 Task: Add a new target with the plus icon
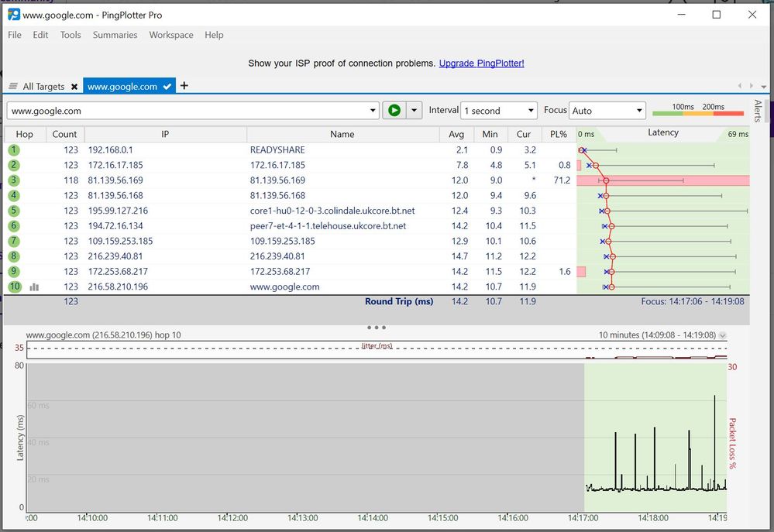pos(184,85)
